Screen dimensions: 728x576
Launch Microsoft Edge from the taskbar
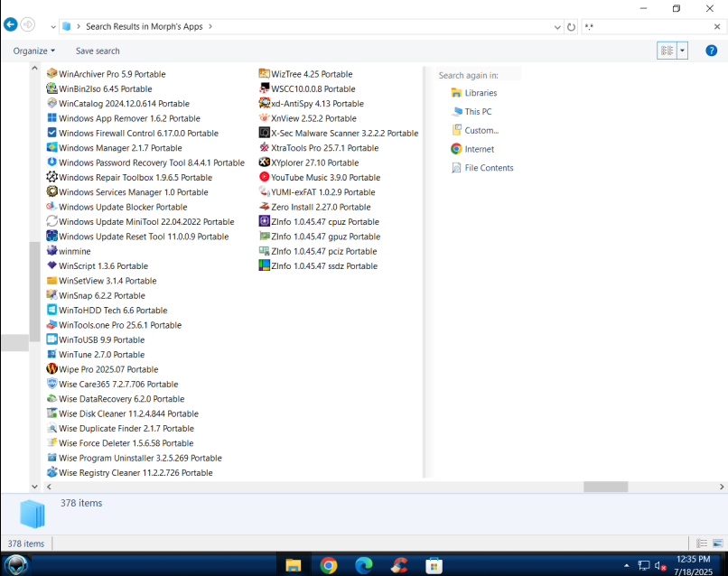tap(363, 565)
